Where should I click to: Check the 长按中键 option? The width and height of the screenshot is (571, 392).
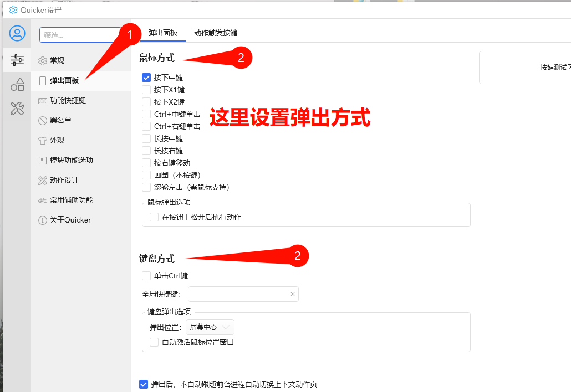pos(146,138)
